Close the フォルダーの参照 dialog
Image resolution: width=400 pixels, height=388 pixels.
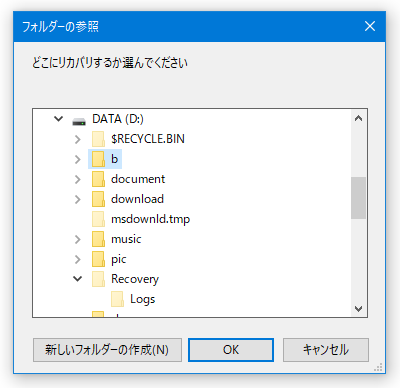click(x=370, y=26)
